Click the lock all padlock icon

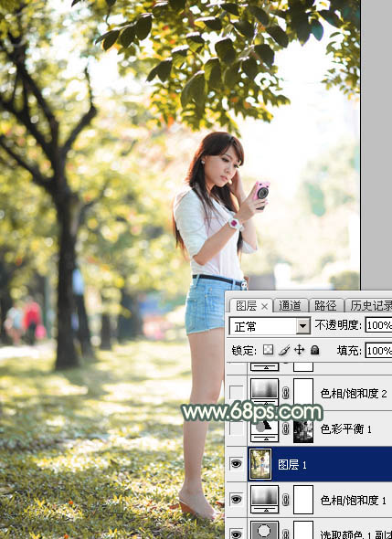[314, 350]
